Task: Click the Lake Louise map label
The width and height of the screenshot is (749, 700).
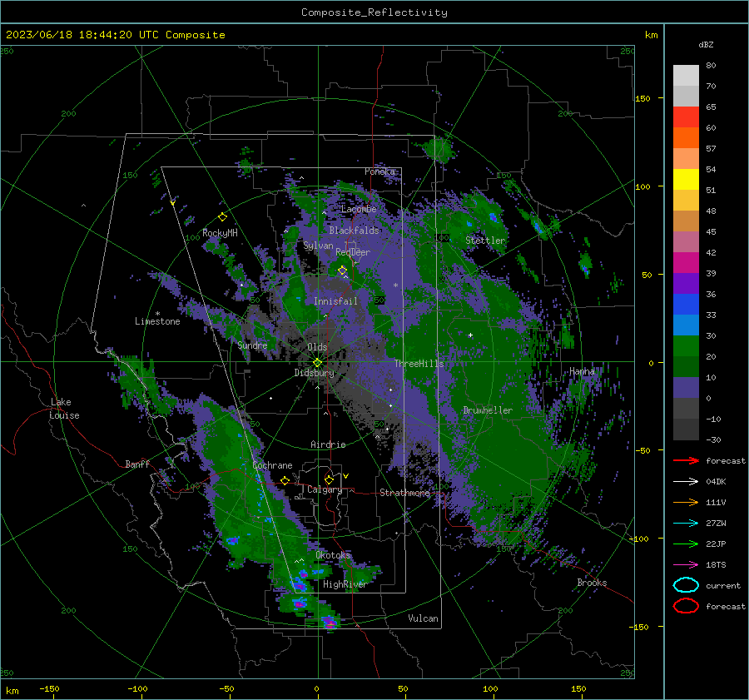Action: coord(64,409)
